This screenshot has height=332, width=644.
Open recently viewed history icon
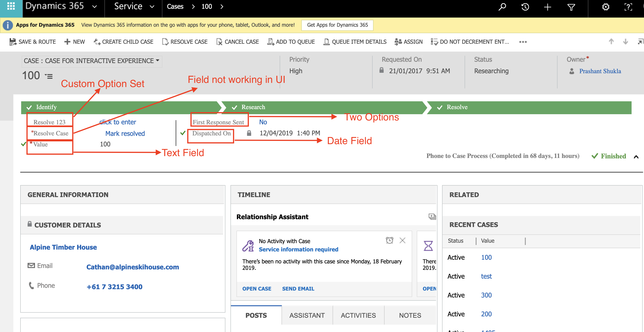pos(525,7)
